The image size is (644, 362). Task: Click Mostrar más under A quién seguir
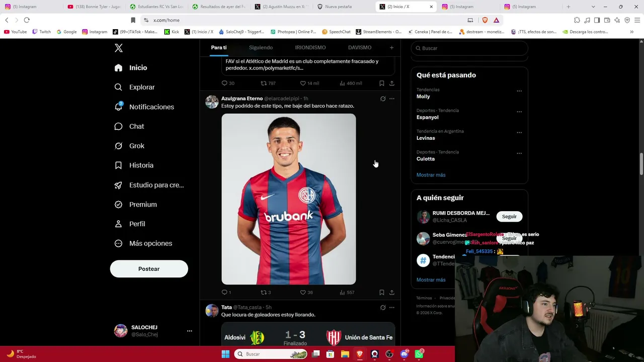click(x=431, y=280)
